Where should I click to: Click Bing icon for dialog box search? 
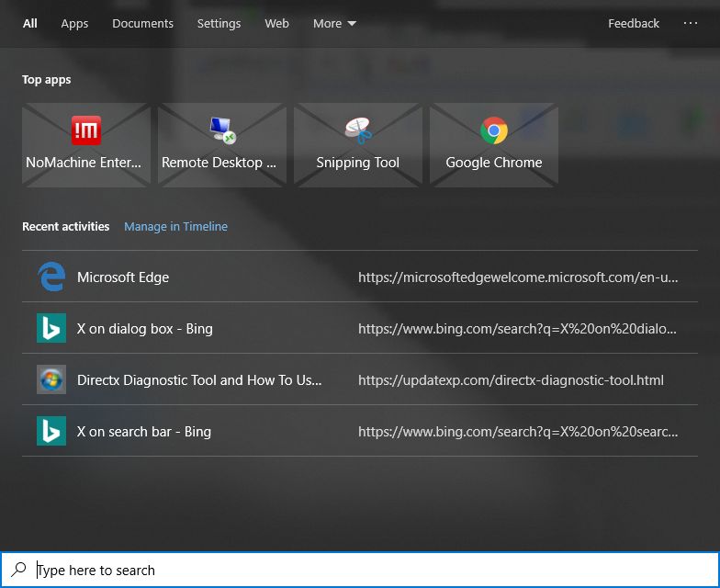coord(51,328)
